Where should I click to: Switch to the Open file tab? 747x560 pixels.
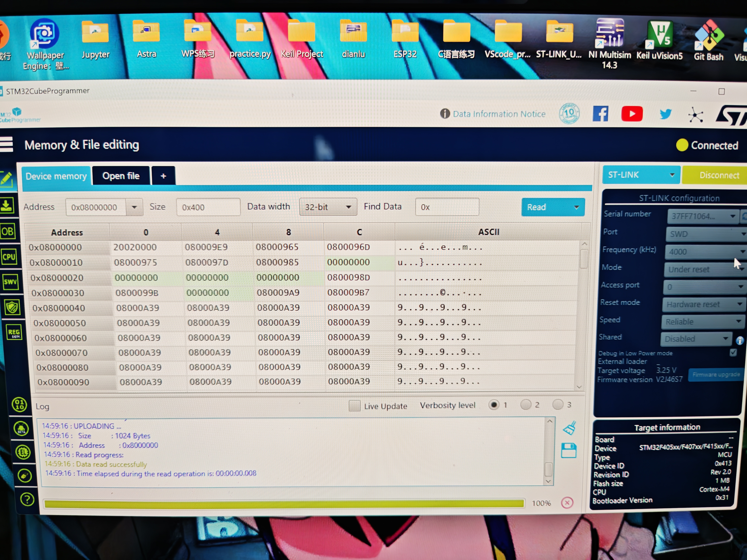pyautogui.click(x=121, y=176)
